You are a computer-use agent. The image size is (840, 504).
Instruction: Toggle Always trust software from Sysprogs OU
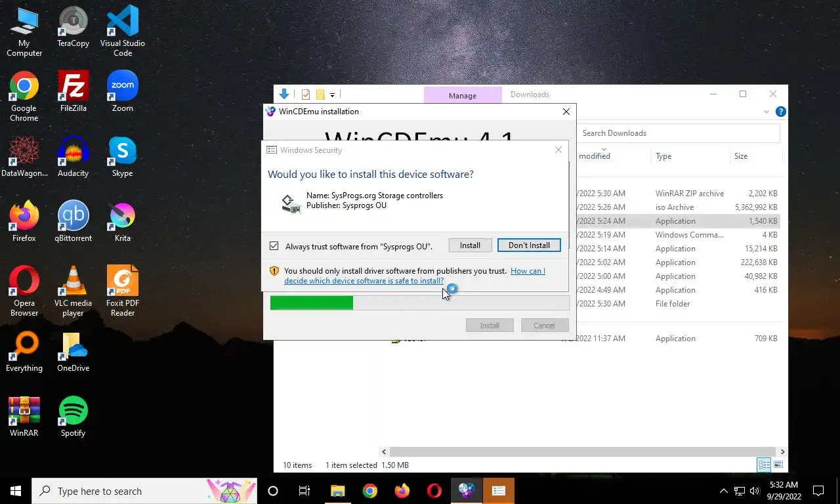[x=274, y=246]
